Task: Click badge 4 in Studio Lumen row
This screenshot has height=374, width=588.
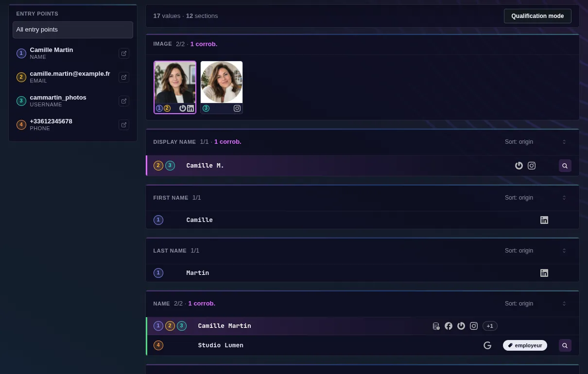Action: pos(158,345)
